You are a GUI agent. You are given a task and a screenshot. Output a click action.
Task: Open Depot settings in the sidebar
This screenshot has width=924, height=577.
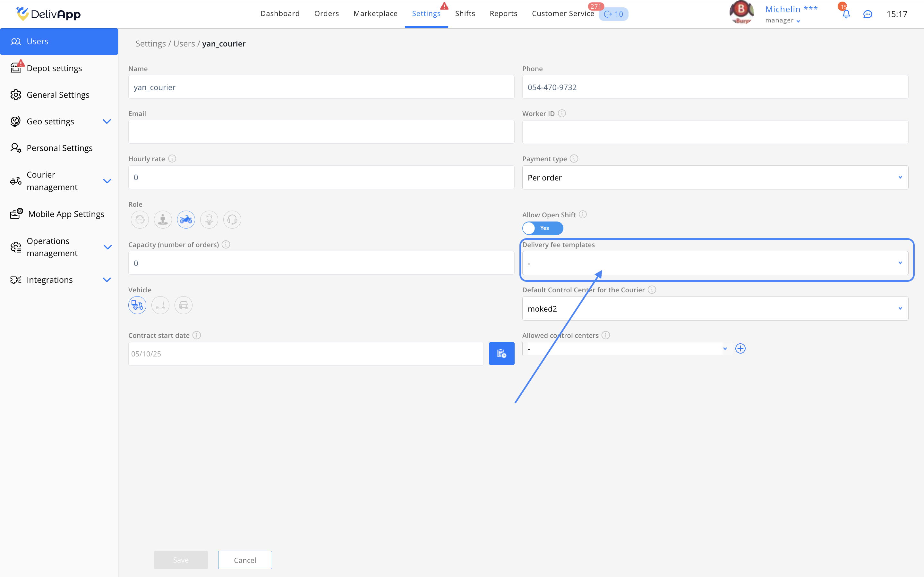pyautogui.click(x=54, y=68)
